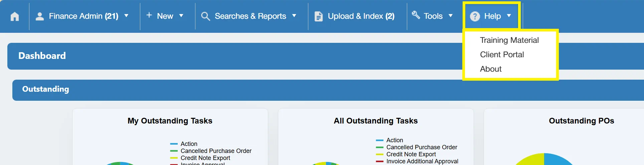Collapse the Help dropdown arrow
Viewport: 644px width, 165px height.
[509, 16]
